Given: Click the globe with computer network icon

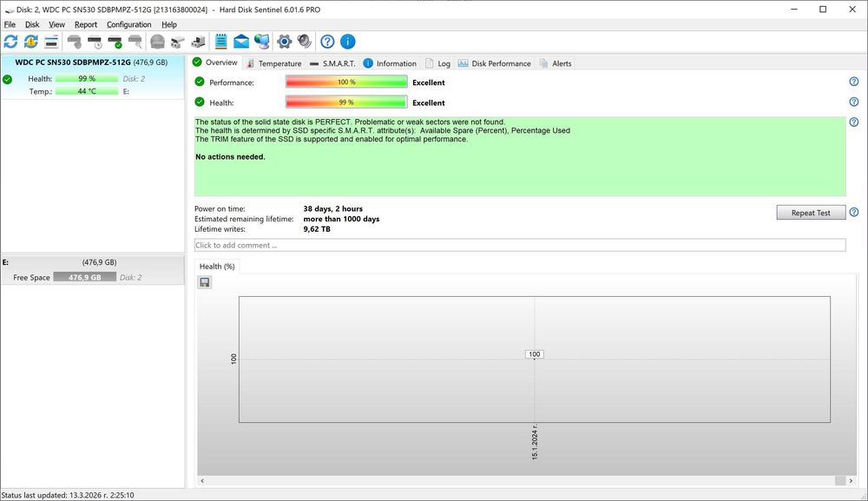Looking at the screenshot, I should (x=262, y=42).
